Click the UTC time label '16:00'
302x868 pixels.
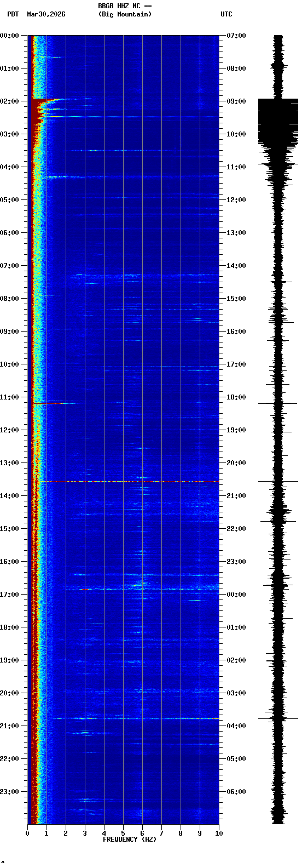236,332
